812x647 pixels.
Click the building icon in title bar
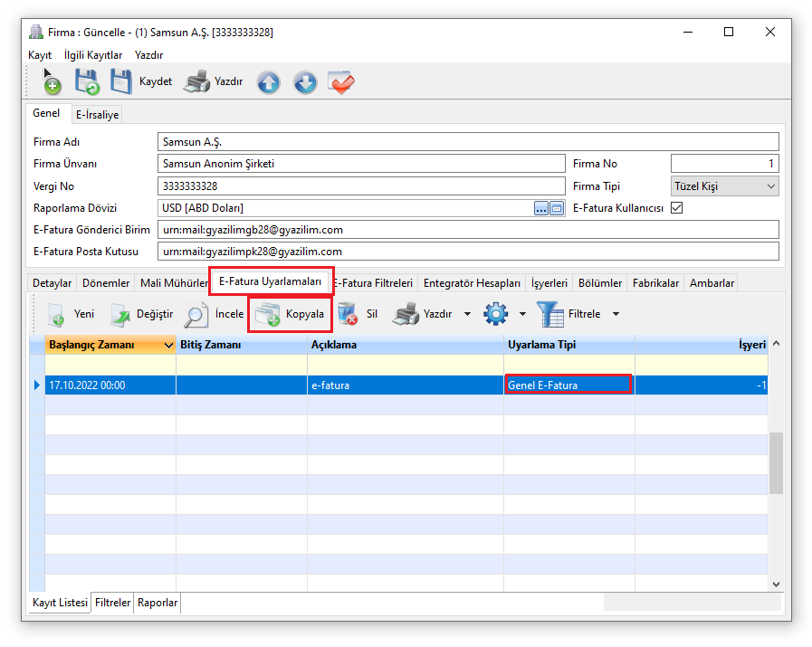35,32
